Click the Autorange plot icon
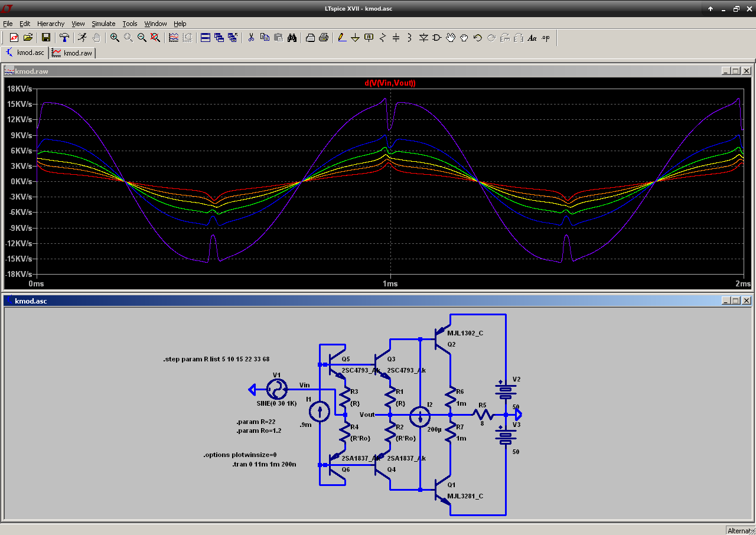The height and width of the screenshot is (535, 756). (174, 38)
